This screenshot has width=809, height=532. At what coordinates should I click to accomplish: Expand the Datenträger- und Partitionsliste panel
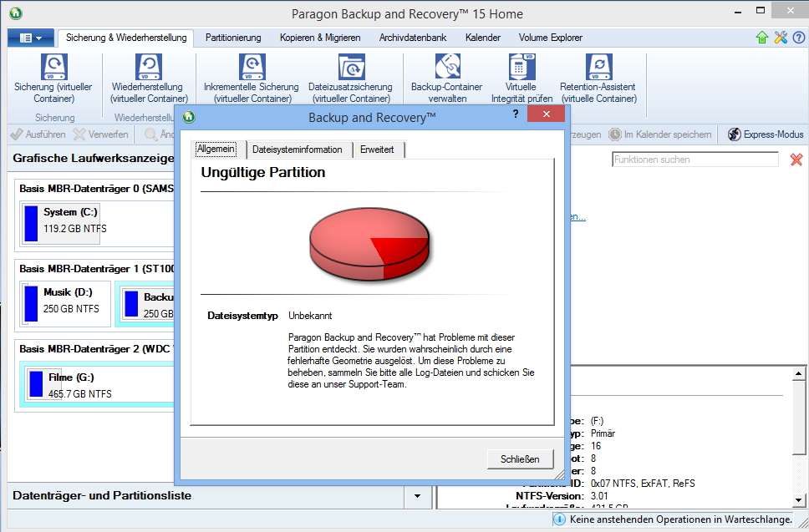(x=417, y=496)
